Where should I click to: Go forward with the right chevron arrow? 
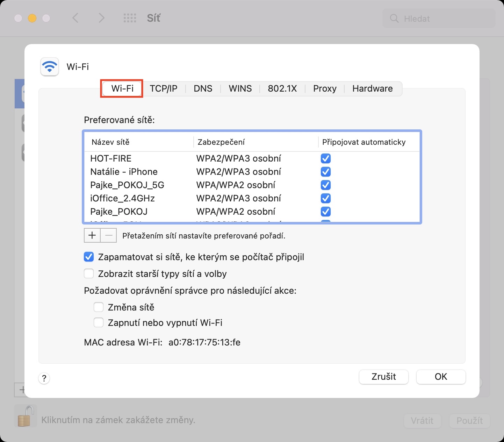coord(101,18)
